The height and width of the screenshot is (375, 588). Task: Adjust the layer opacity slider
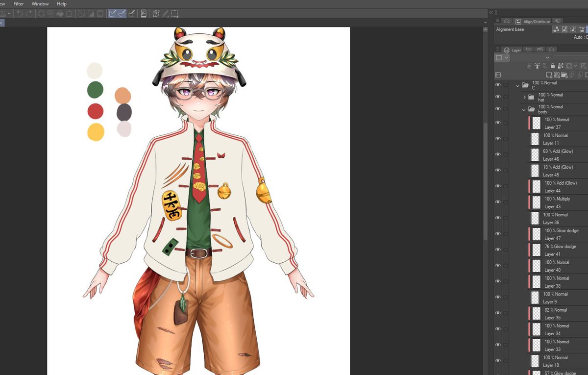tap(570, 58)
